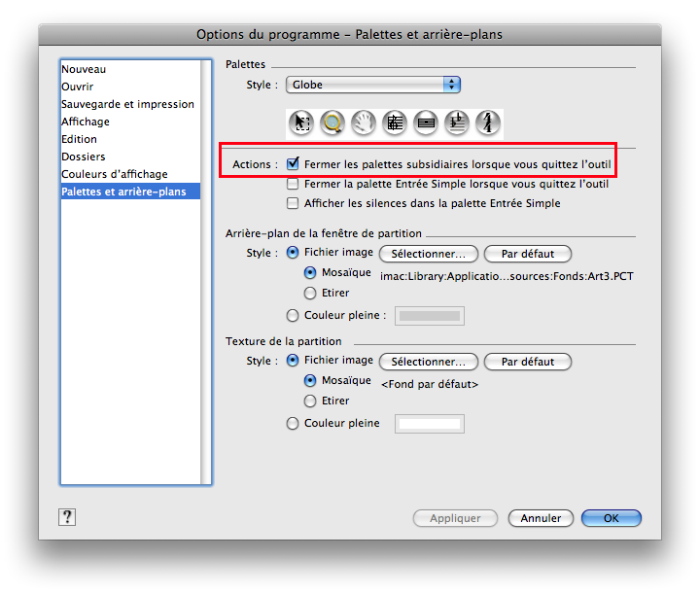Viewport: 700px width, 593px height.
Task: Check Afficher les silences dans la palette
Action: [x=293, y=203]
